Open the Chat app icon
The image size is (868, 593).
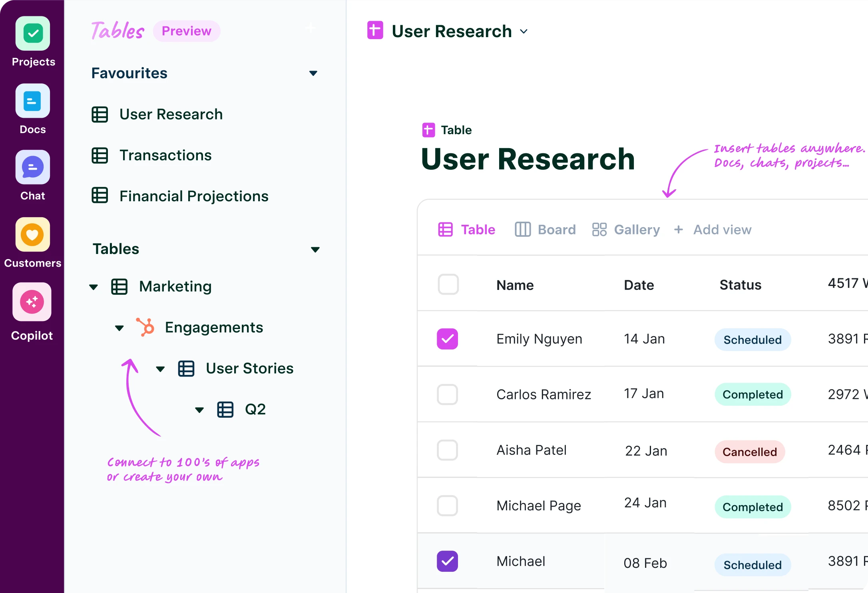coord(33,167)
